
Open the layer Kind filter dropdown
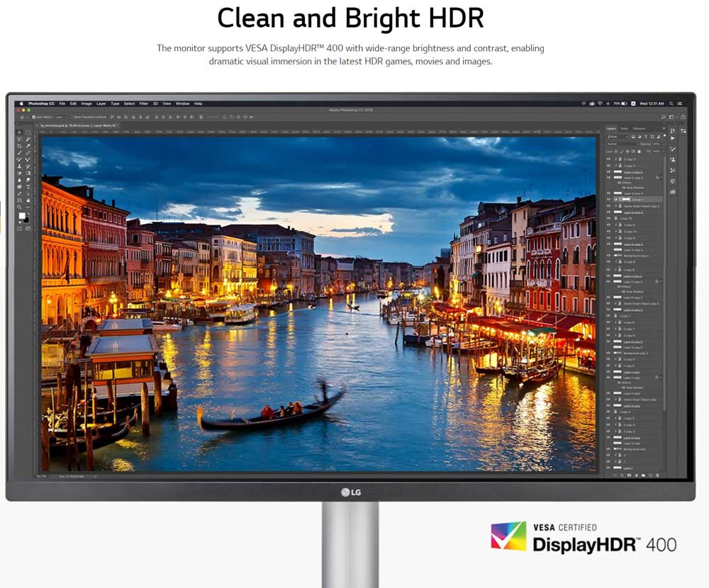point(618,136)
